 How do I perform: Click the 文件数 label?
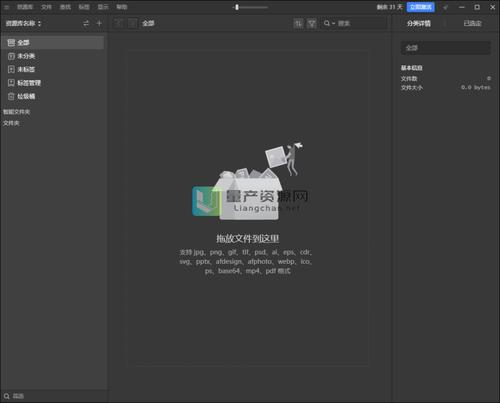pyautogui.click(x=409, y=79)
